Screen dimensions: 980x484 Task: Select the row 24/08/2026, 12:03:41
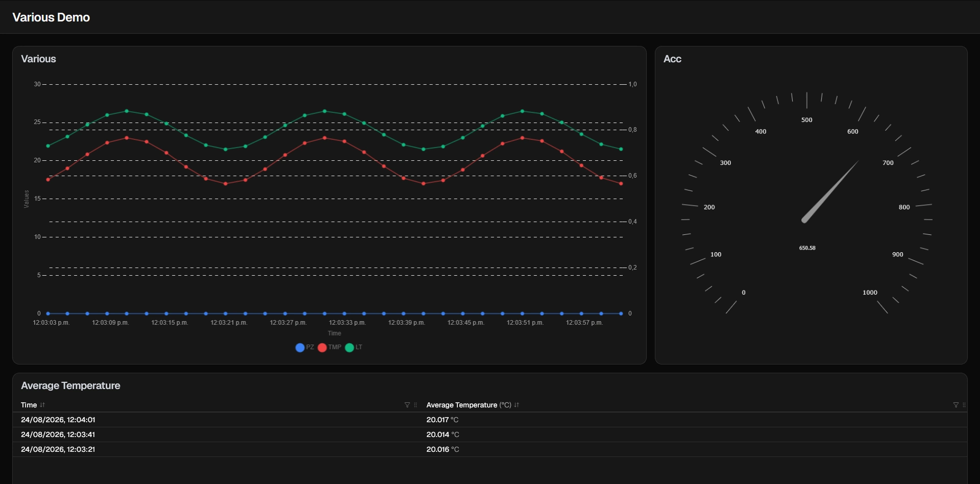(x=490, y=434)
